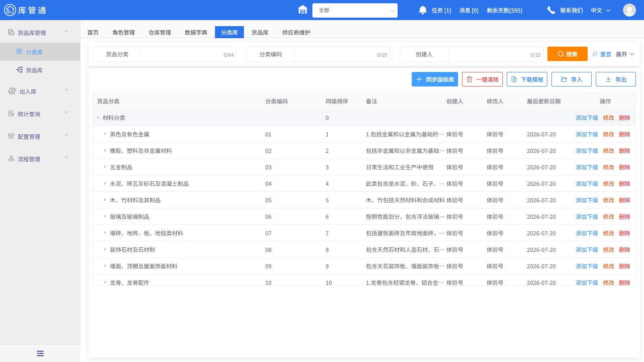Click the 重置 reset icon
Viewport: 644px width, 362px height.
595,54
